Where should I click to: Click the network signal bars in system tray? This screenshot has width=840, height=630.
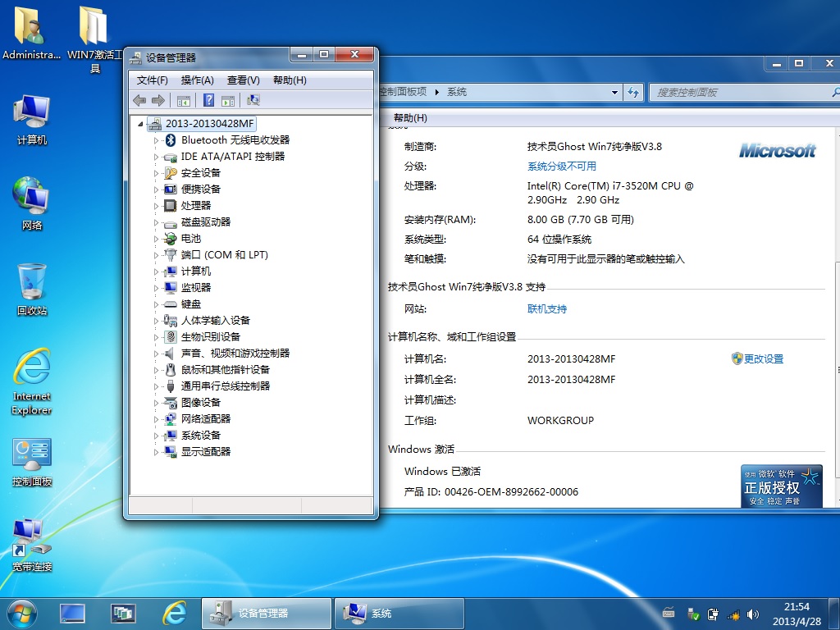pos(733,614)
